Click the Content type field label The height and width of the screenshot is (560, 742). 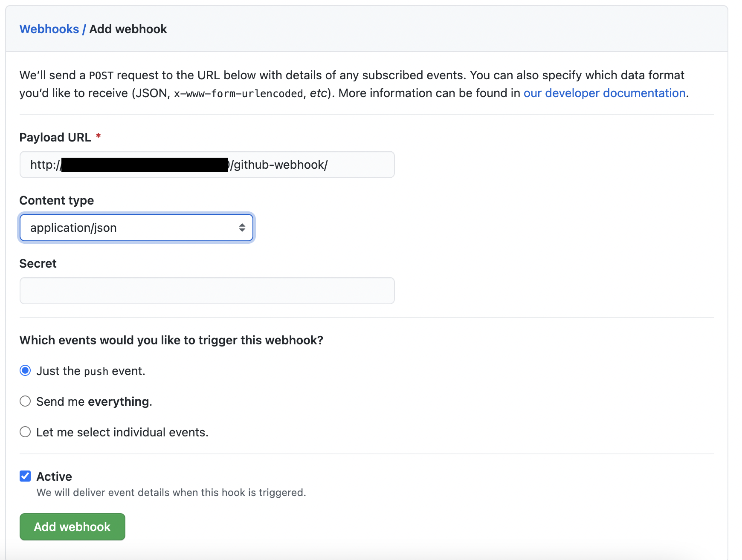click(57, 200)
